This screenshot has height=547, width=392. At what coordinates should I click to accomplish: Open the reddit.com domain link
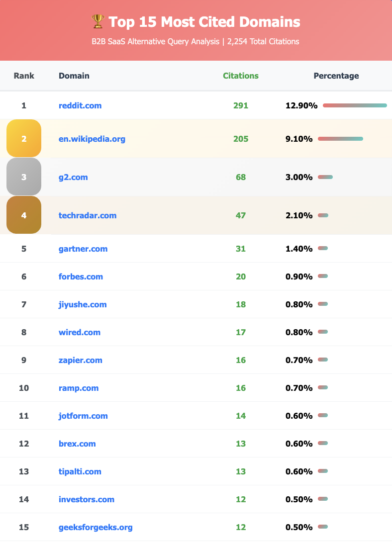tap(80, 105)
